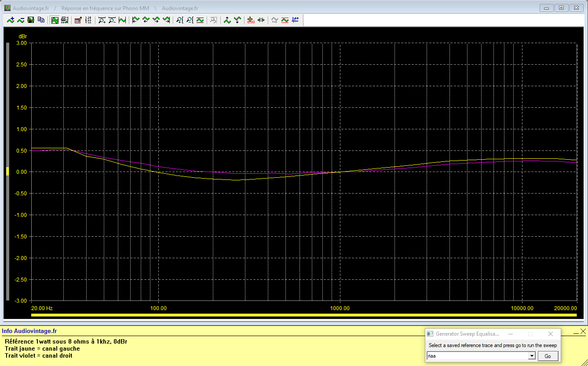
Task: Click the yellow marker on left vertical slider
Action: 7,172
